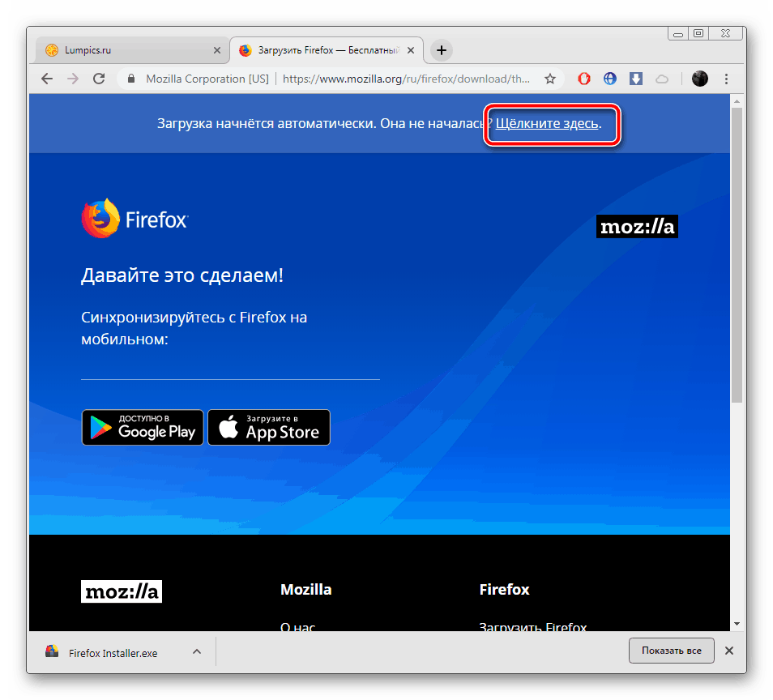Click the blue download-arrow extension icon
The width and height of the screenshot is (773, 700).
(x=635, y=79)
